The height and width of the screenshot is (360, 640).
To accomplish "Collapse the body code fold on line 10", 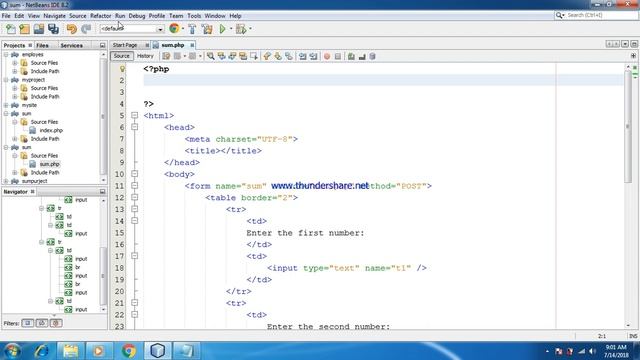I will pyautogui.click(x=134, y=174).
